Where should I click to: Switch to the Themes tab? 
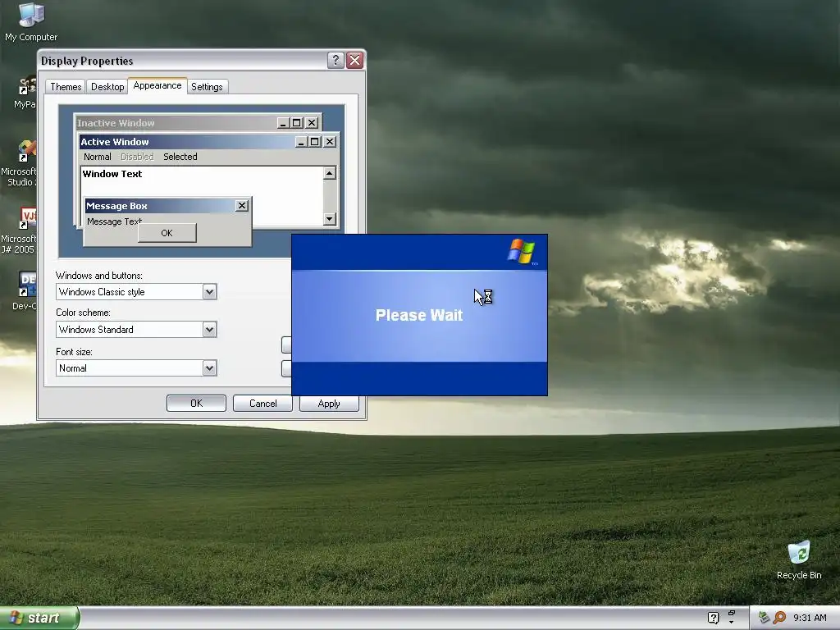pos(66,87)
